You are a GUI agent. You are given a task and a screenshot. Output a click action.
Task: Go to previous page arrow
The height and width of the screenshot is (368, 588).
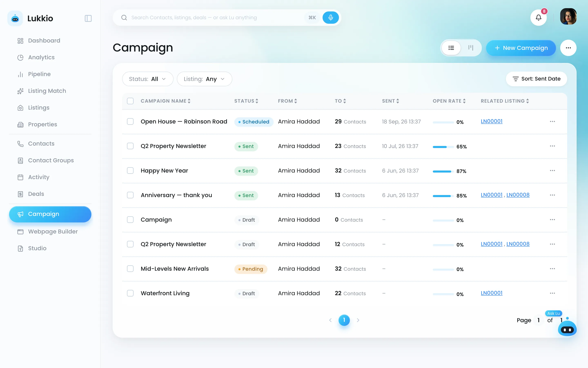tap(330, 320)
